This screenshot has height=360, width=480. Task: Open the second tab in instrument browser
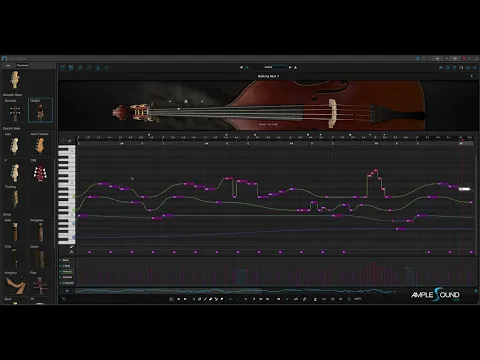tap(23, 65)
